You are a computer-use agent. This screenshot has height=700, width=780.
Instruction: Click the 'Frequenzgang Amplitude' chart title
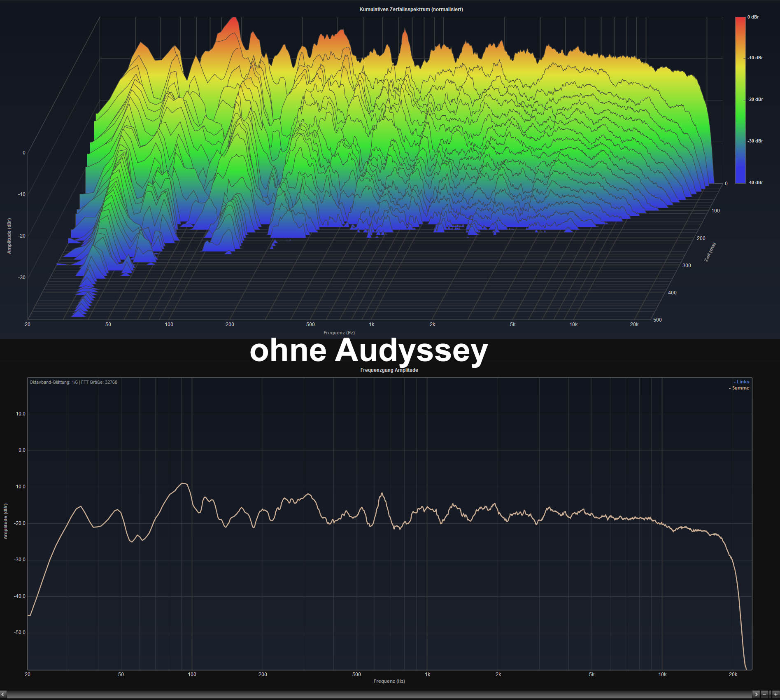point(389,370)
